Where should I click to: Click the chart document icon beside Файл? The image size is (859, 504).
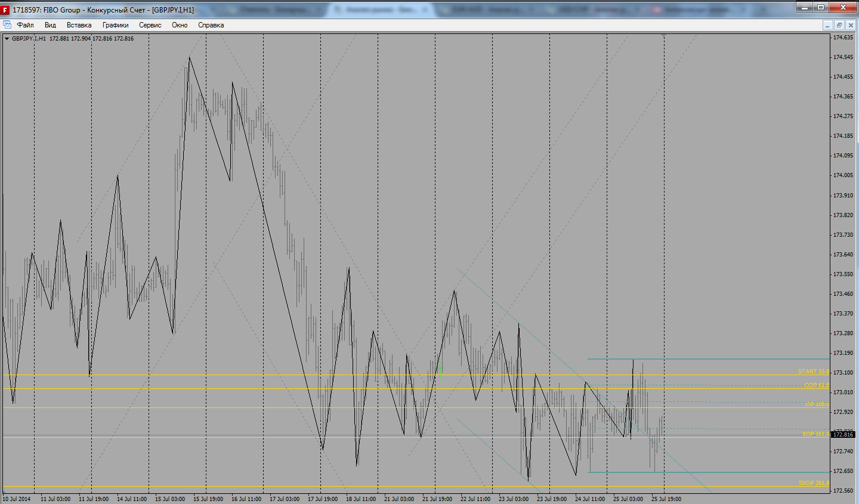[x=7, y=25]
